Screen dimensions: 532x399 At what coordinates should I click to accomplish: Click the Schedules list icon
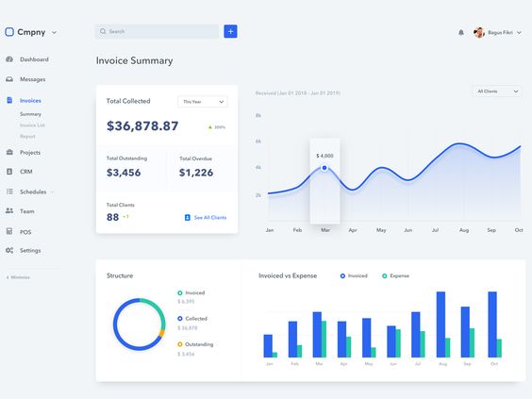(9, 191)
